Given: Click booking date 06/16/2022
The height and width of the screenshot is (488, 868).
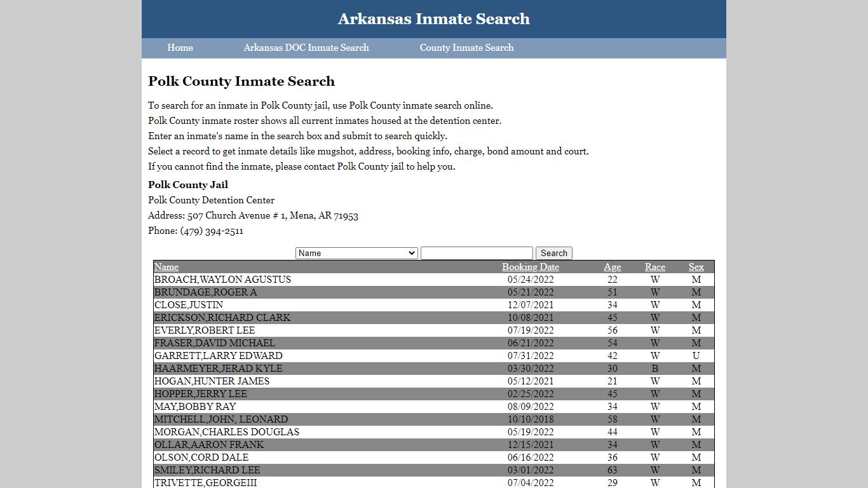Looking at the screenshot, I should pos(531,457).
